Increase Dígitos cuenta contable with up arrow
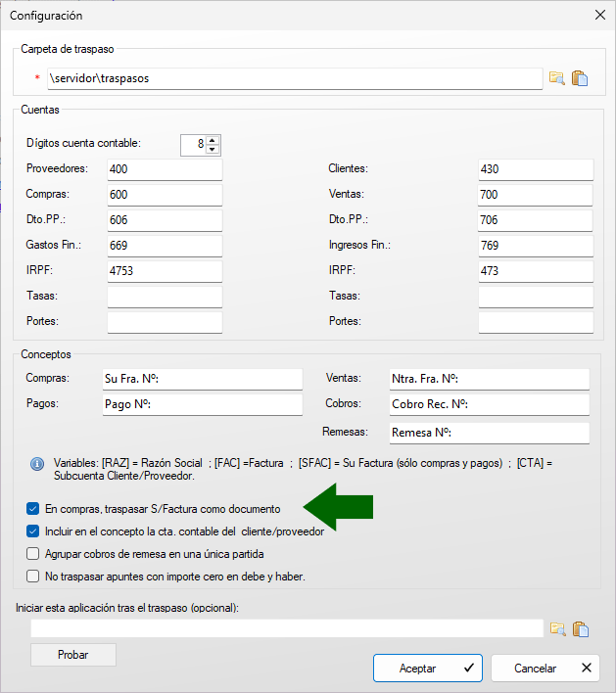Screen dimensions: 616x693 [x=213, y=139]
